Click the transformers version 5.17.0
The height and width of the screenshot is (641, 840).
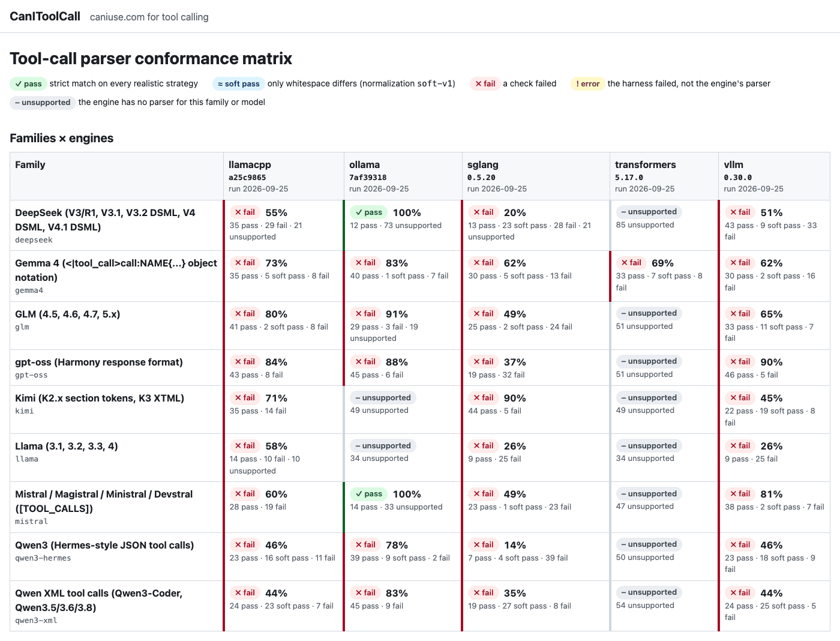629,178
